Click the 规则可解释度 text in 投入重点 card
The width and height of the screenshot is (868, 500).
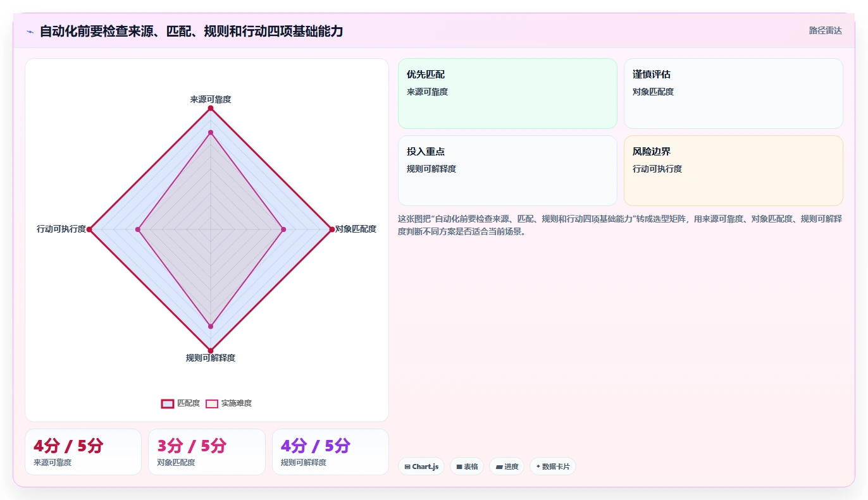click(431, 169)
